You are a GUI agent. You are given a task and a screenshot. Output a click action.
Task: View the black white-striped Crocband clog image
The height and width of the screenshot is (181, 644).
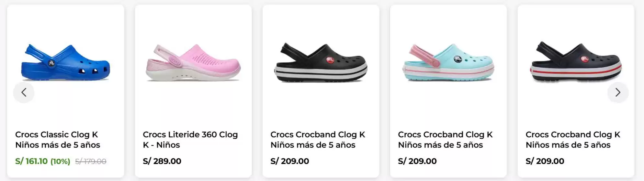pyautogui.click(x=321, y=63)
